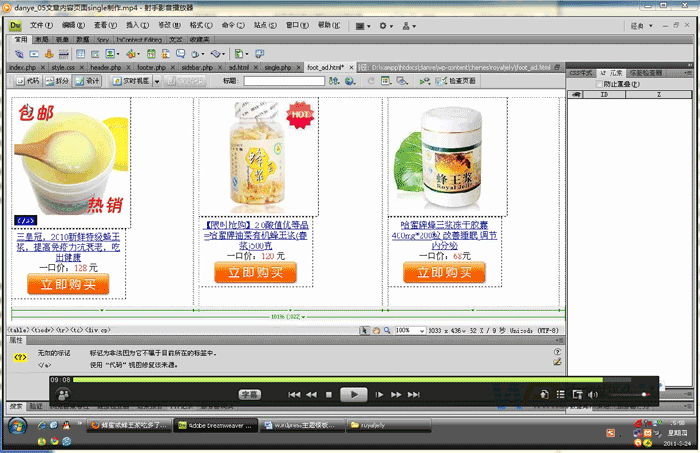Viewport: 700px width, 453px height.
Task: Click the Quick Tag Editor pencil icon
Action: 557,362
